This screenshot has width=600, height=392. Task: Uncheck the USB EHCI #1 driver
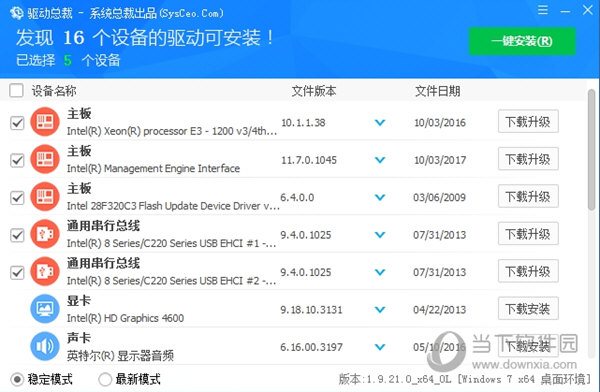[17, 235]
